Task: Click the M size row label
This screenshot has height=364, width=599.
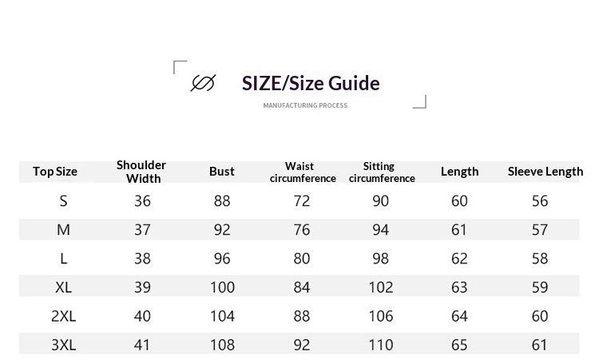Action: coord(64,230)
